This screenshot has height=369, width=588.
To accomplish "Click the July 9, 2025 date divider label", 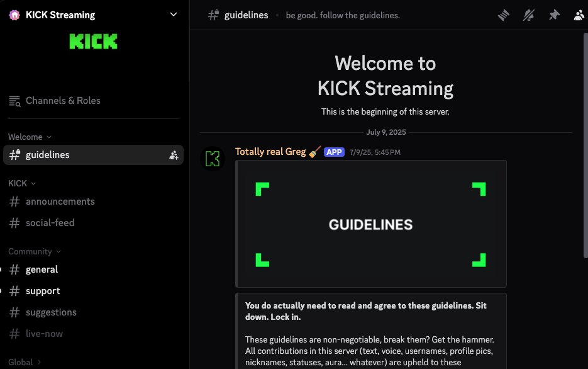I will (386, 132).
